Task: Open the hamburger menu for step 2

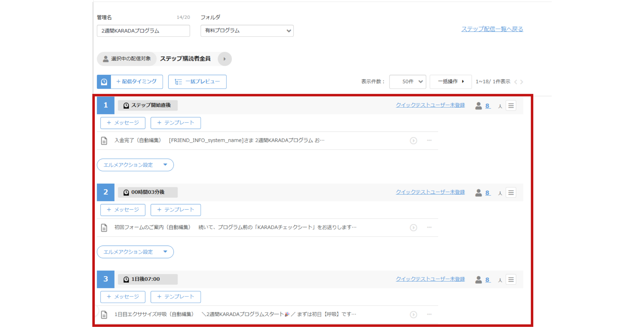Action: pos(511,192)
